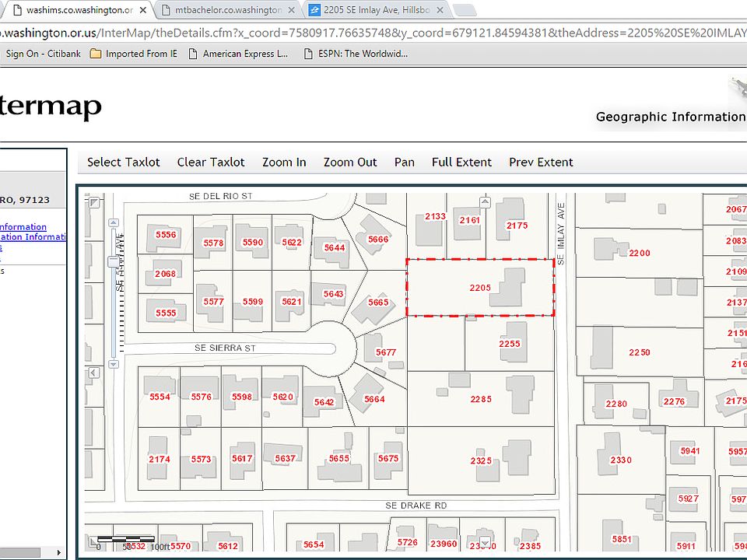This screenshot has width=747, height=560.
Task: Pan map toward the bottom-left using the corner arrow
Action: pos(94,541)
